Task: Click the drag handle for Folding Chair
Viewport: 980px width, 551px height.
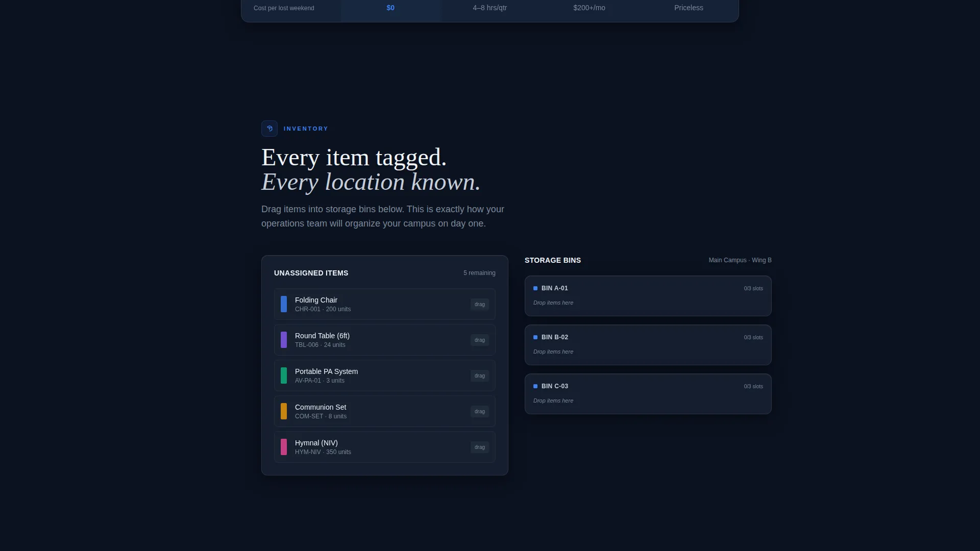Action: click(x=480, y=305)
